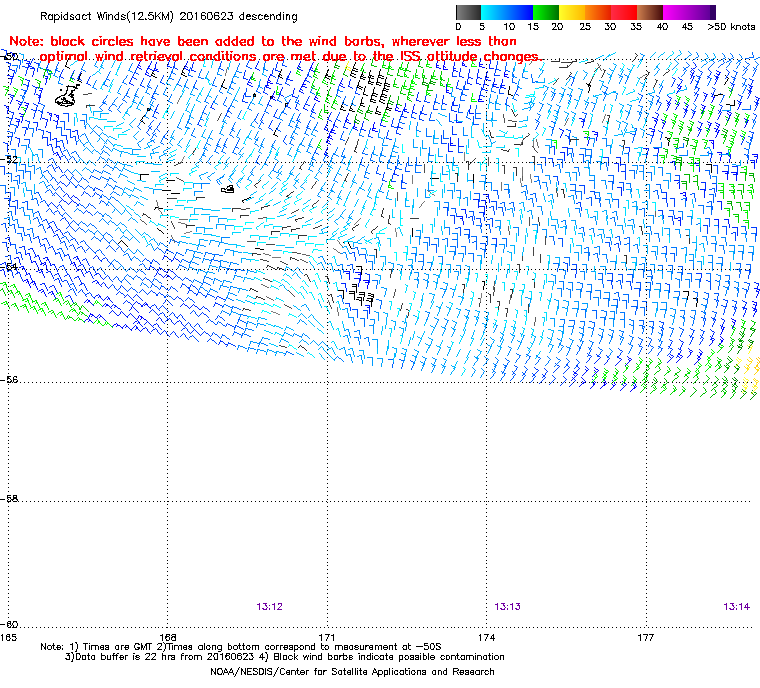Click the -56 latitude label

(x=9, y=380)
